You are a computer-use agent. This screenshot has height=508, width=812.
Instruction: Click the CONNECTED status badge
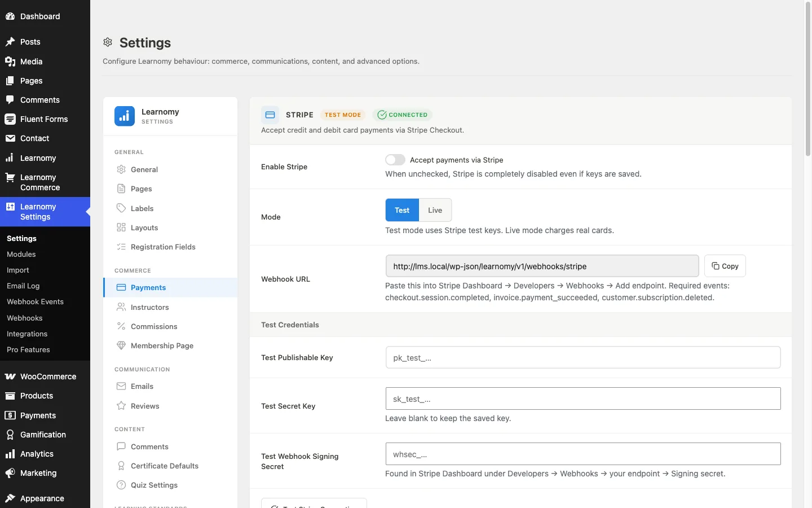(x=402, y=115)
